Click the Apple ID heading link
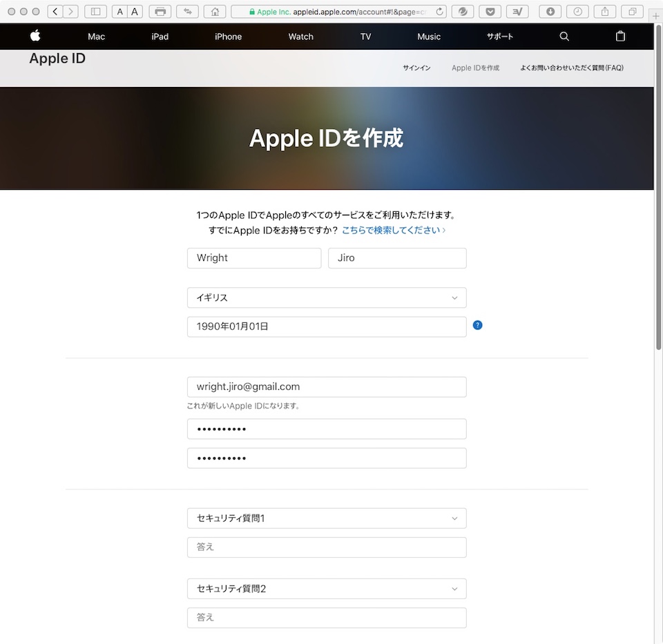 57,58
